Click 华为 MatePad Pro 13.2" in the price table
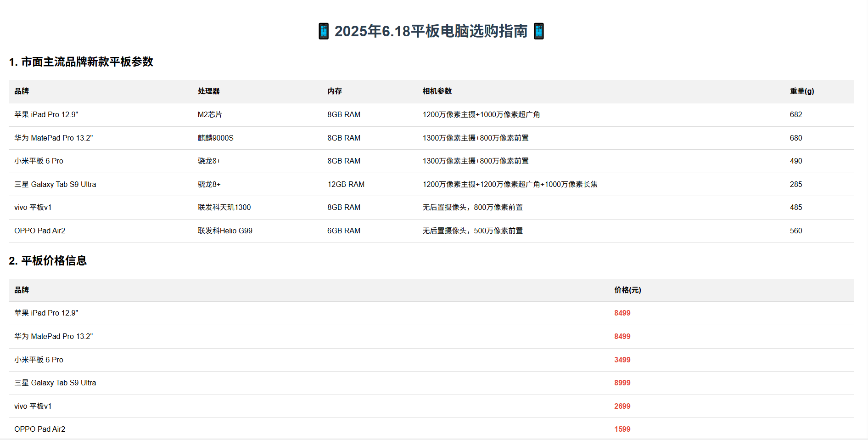The width and height of the screenshot is (868, 440). tap(54, 336)
